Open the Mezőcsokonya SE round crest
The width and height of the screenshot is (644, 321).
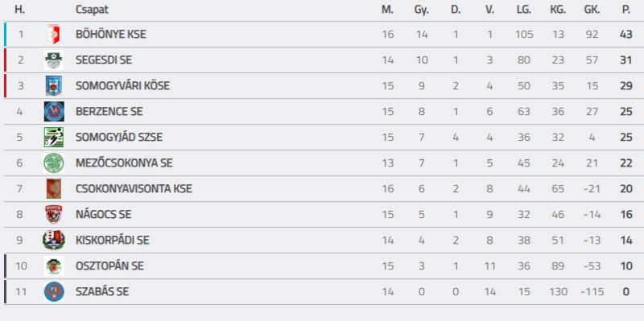pyautogui.click(x=54, y=163)
